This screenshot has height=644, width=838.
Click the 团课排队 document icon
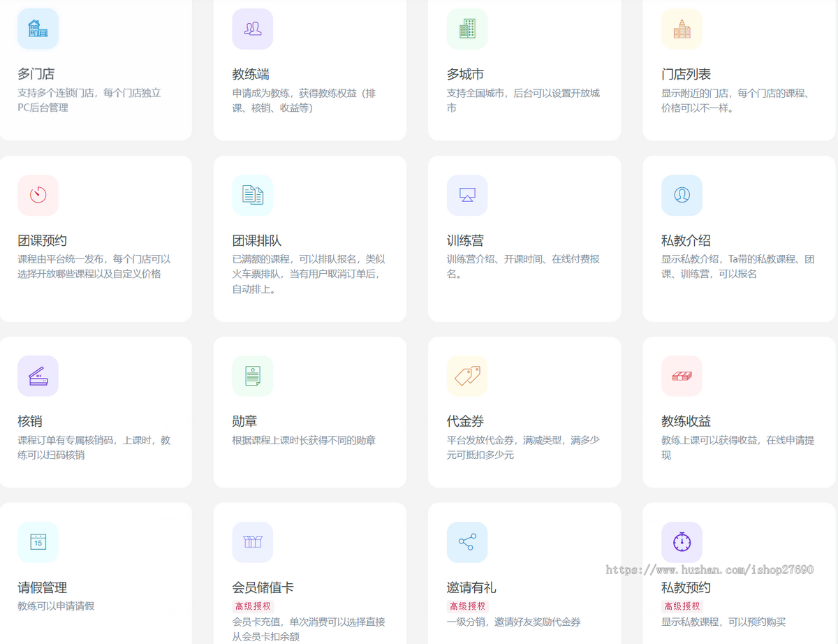253,195
